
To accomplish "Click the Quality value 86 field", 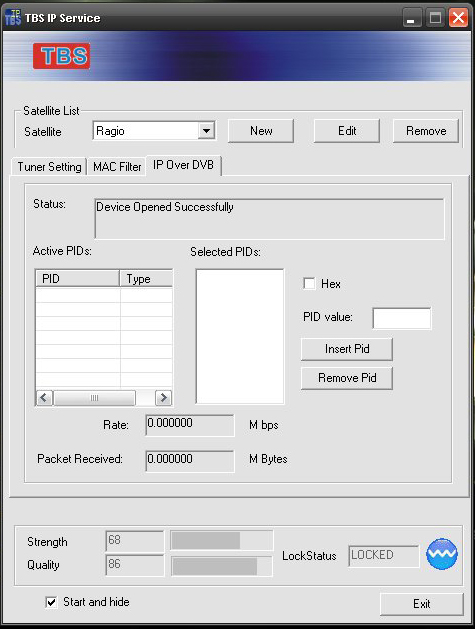I will pyautogui.click(x=135, y=565).
